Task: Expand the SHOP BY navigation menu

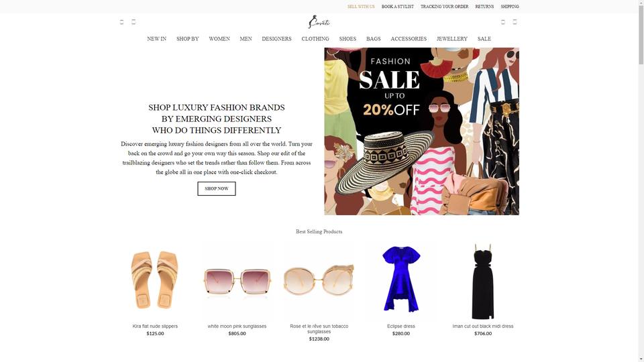Action: (x=188, y=39)
